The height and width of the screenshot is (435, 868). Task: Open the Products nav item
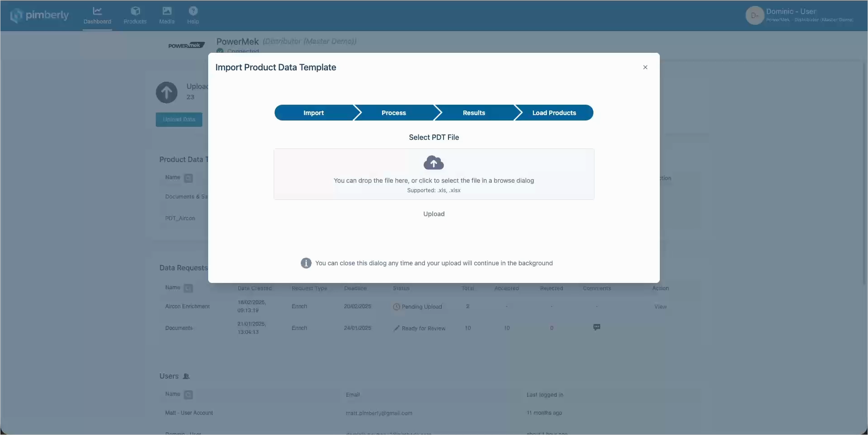pos(135,15)
